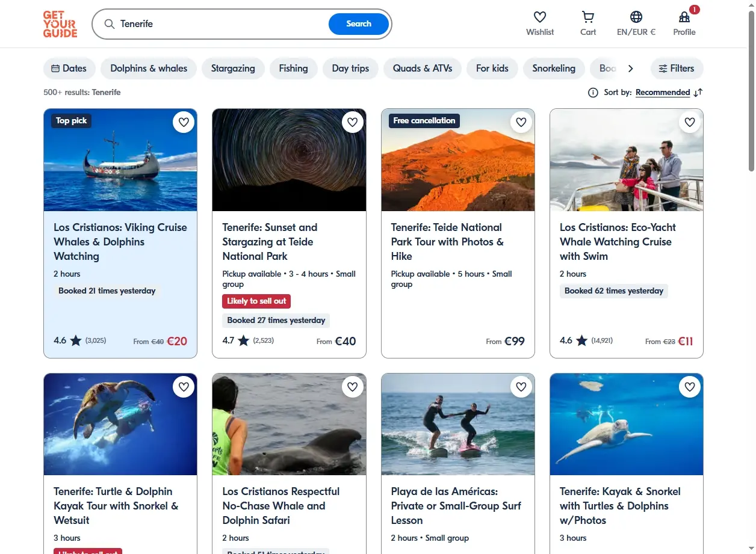
Task: Filter by Day trips
Action: point(350,69)
